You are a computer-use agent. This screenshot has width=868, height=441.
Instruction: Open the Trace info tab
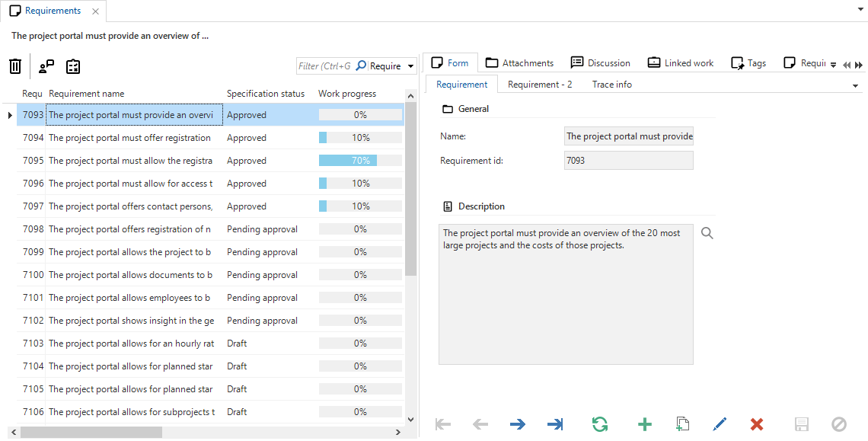coord(611,85)
